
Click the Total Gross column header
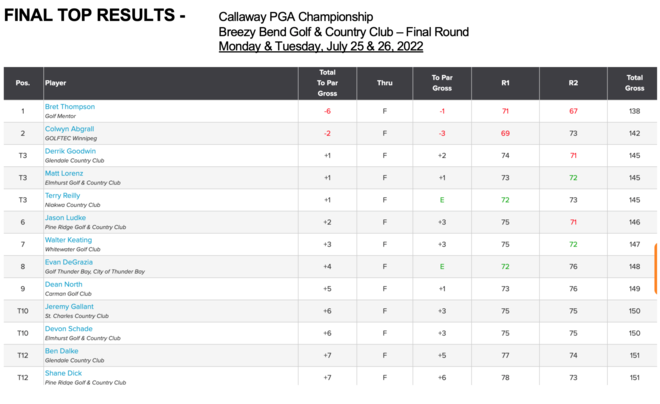[634, 83]
